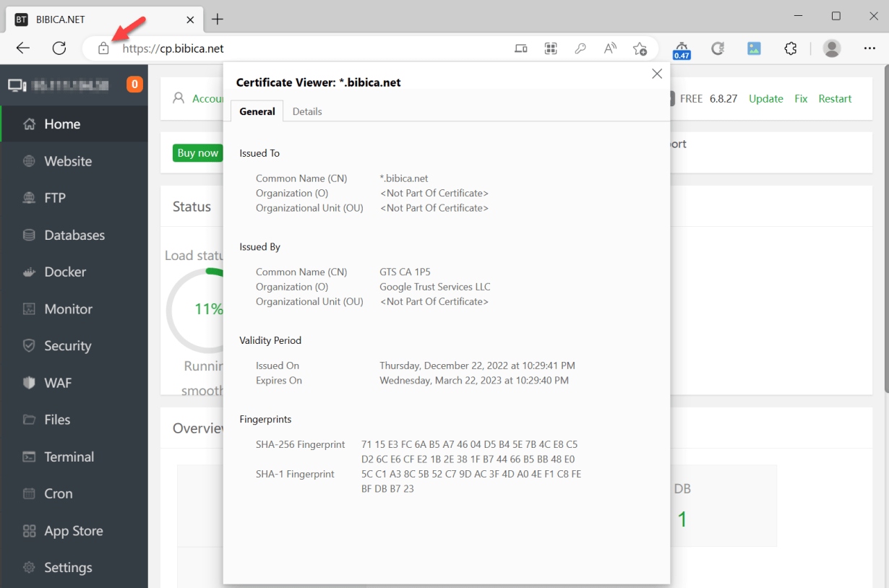Open WAF in the sidebar

(x=74, y=383)
